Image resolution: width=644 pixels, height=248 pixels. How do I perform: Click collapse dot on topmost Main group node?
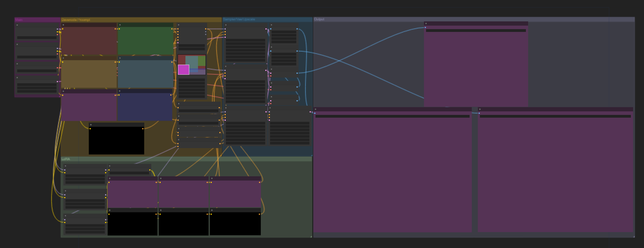pos(17,25)
